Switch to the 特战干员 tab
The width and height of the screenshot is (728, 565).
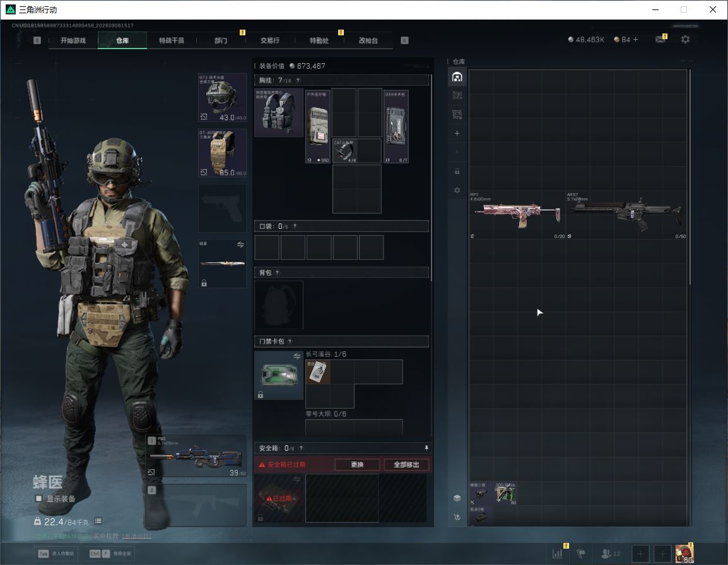click(172, 40)
